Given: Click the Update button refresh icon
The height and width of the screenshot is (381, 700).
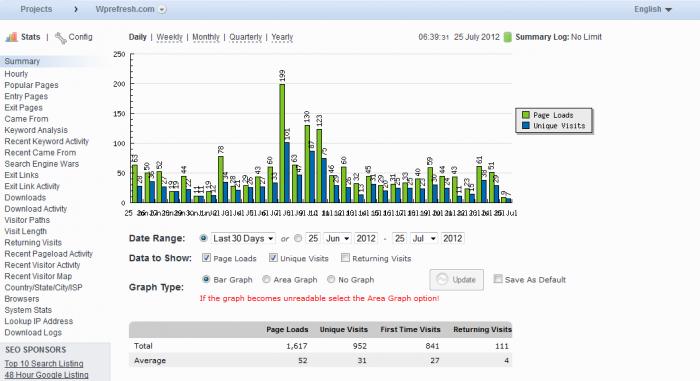Looking at the screenshot, I should coord(442,280).
